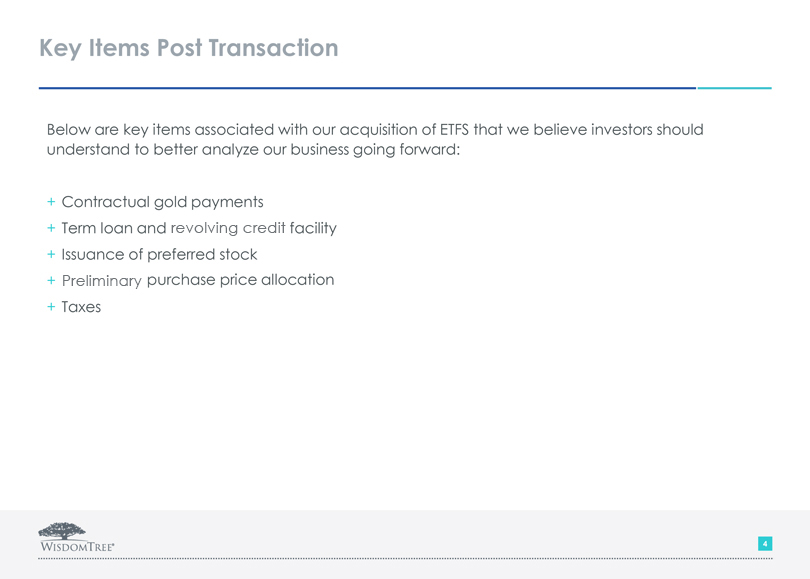Click the plus bullet before Term loan
This screenshot has height=579, width=810.
pos(52,229)
